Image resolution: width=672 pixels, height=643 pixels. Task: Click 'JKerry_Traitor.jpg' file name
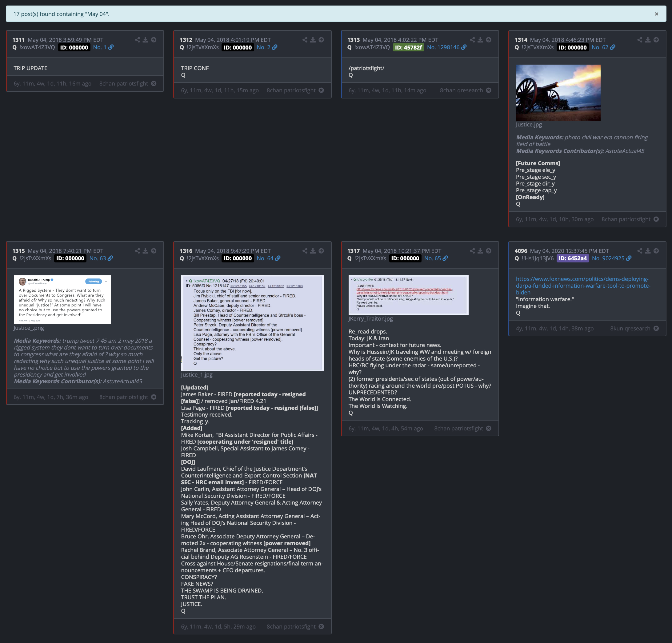click(371, 318)
